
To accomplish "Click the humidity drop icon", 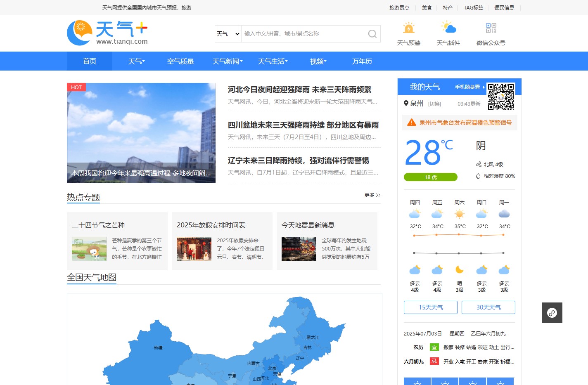I will click(478, 176).
